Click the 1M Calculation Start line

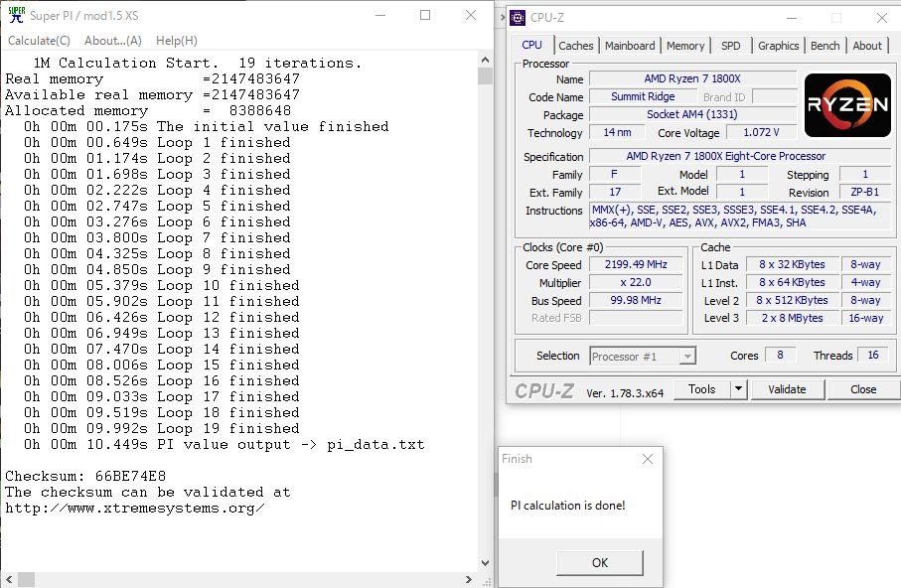pos(197,64)
